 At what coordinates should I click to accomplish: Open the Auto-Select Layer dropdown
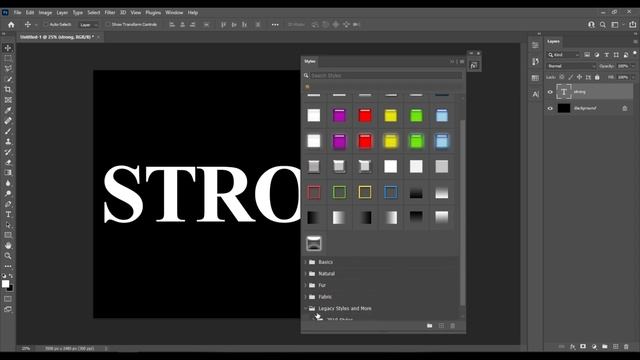click(89, 25)
